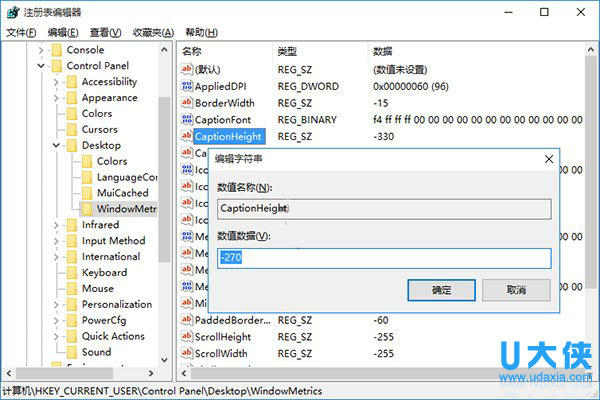The height and width of the screenshot is (400, 600).
Task: Click the 取消 button
Action: tap(516, 289)
